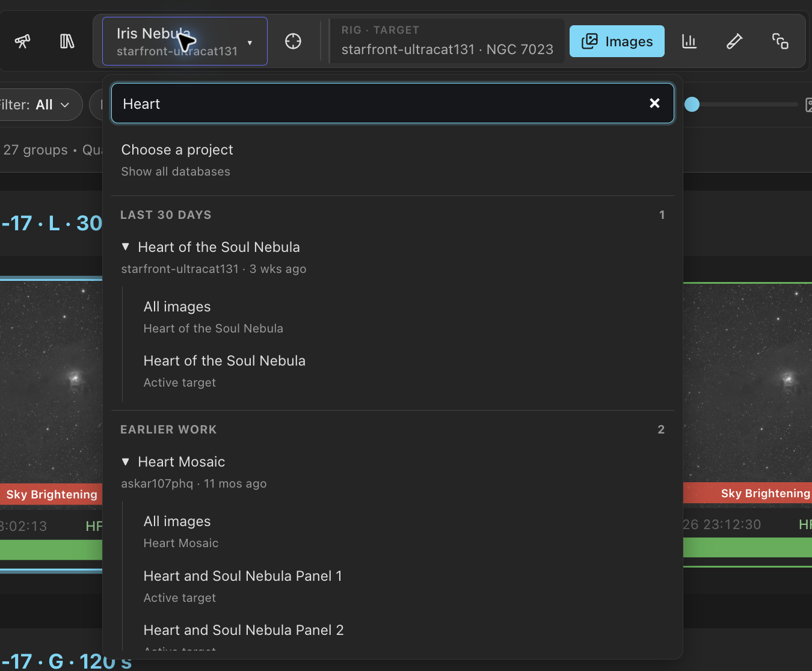Open the left nebula image thumbnail
This screenshot has height=671, width=812.
click(51, 382)
